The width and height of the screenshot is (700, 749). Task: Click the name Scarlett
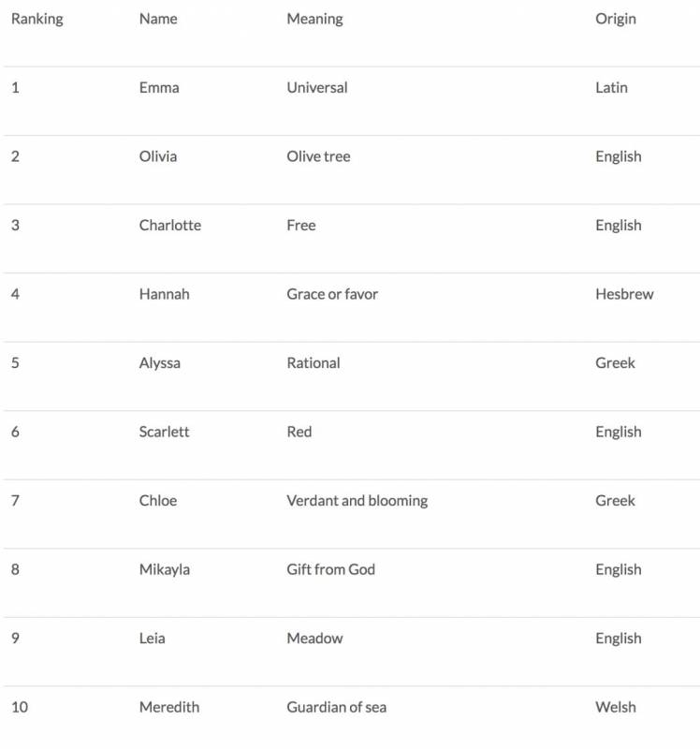coord(165,432)
